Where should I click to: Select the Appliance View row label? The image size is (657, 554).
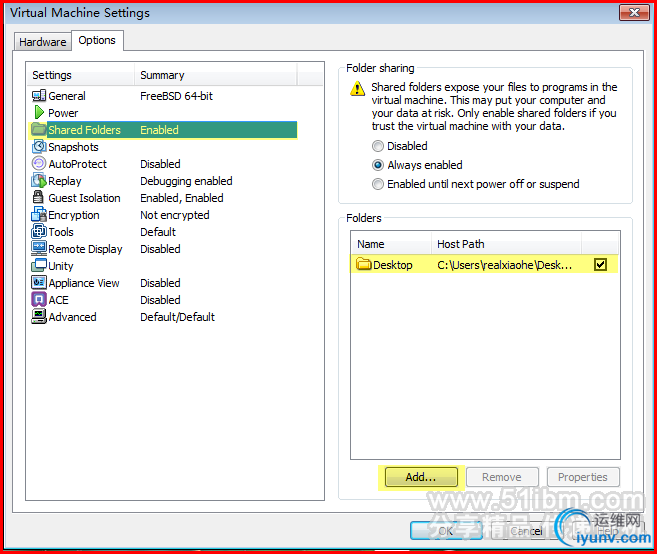pos(84,283)
